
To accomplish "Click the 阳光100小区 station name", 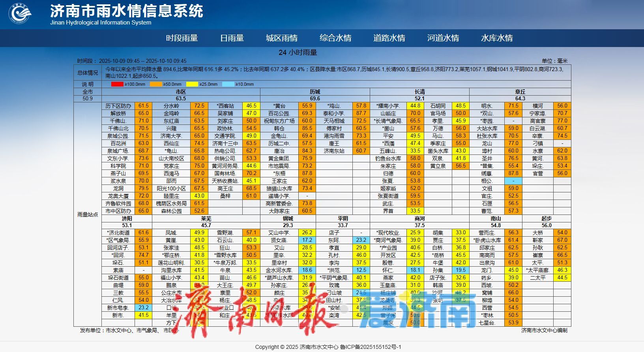I will tap(171, 188).
